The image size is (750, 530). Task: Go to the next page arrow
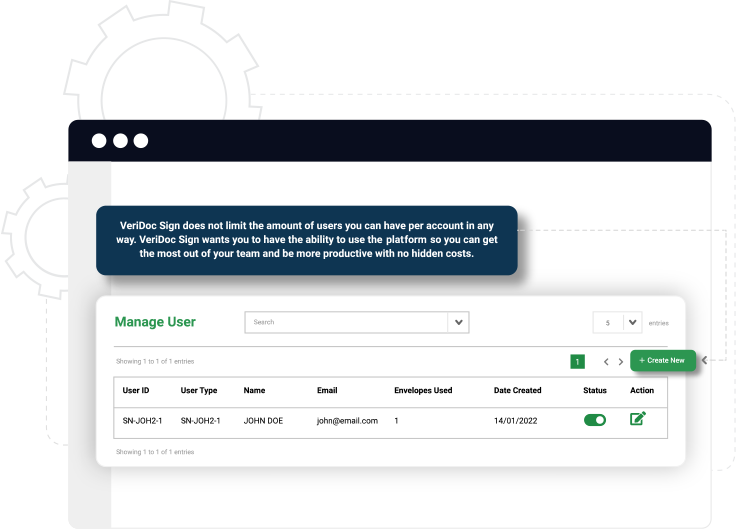point(621,361)
